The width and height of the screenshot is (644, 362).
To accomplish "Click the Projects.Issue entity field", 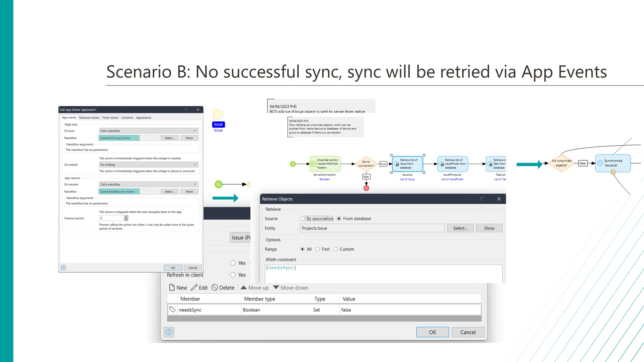I will click(x=372, y=228).
